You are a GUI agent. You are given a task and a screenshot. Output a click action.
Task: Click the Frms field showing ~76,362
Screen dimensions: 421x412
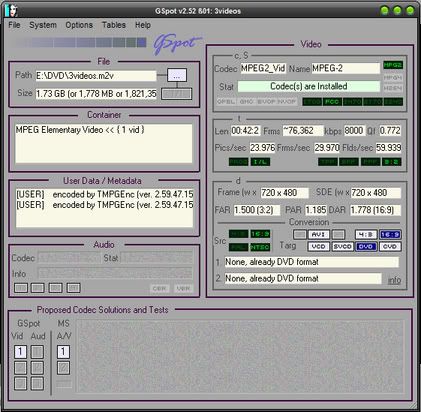click(x=303, y=131)
